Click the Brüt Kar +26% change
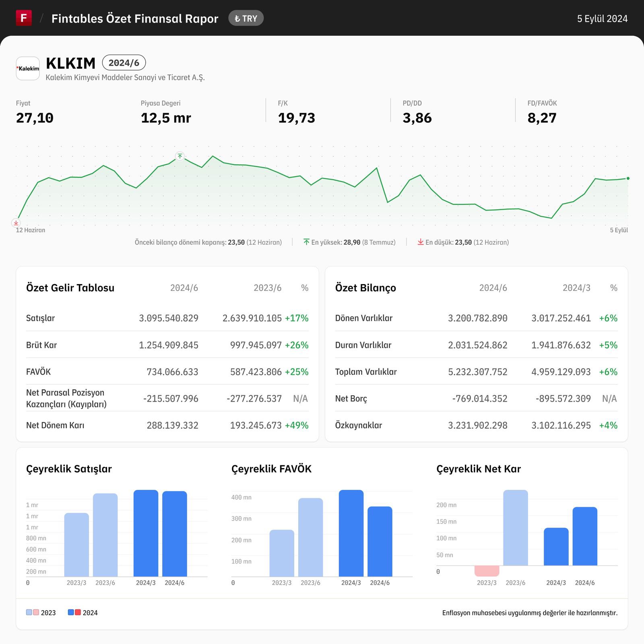 tap(297, 345)
